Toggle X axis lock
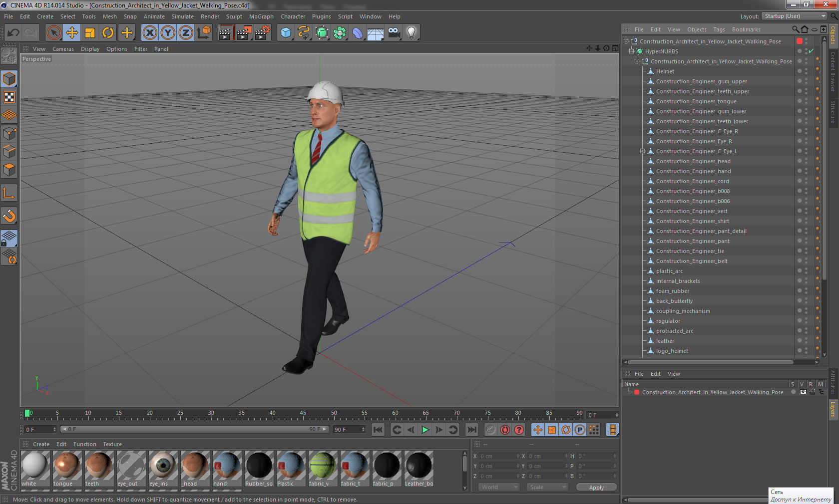Screen dimensions: 839x504 149,33
